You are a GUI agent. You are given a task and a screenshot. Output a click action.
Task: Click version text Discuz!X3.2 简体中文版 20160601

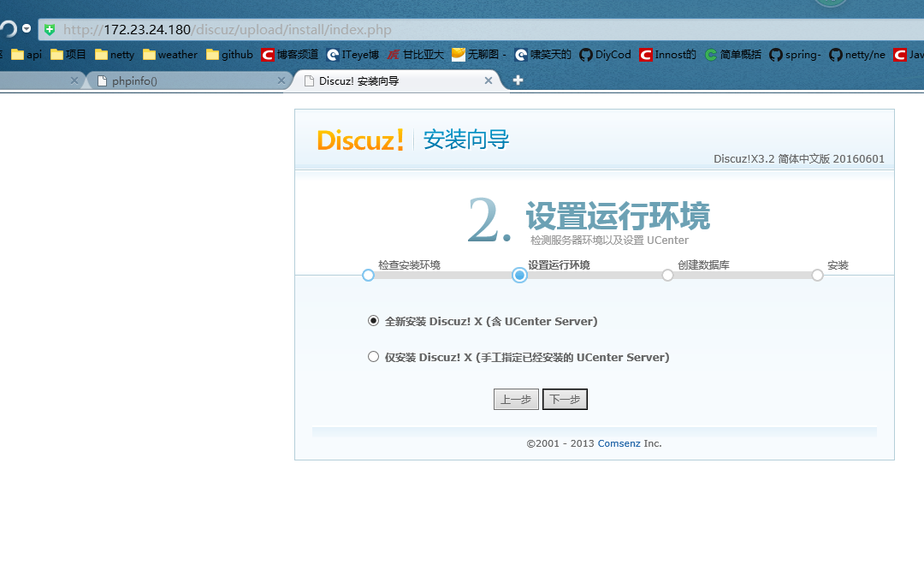pyautogui.click(x=799, y=158)
